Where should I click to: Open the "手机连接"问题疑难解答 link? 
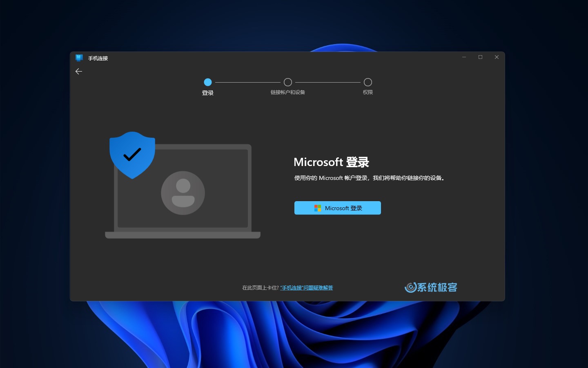(x=306, y=288)
